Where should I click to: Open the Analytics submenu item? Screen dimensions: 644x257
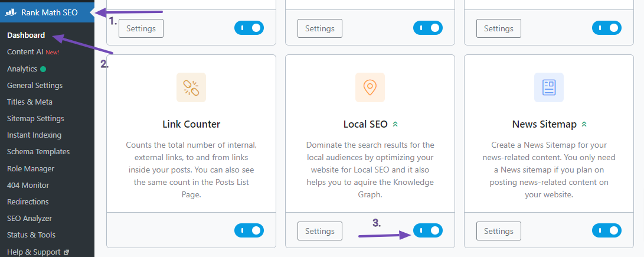(22, 69)
